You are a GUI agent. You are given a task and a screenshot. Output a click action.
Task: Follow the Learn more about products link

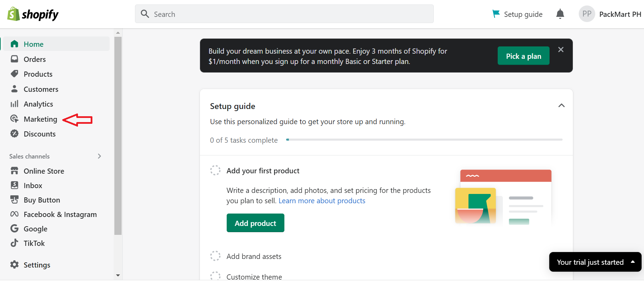tap(322, 201)
